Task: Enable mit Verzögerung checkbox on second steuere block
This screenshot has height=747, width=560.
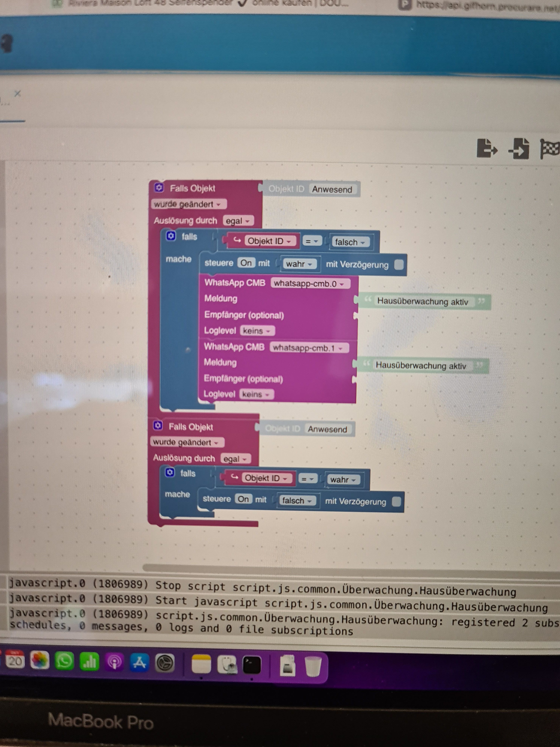Action: click(397, 501)
